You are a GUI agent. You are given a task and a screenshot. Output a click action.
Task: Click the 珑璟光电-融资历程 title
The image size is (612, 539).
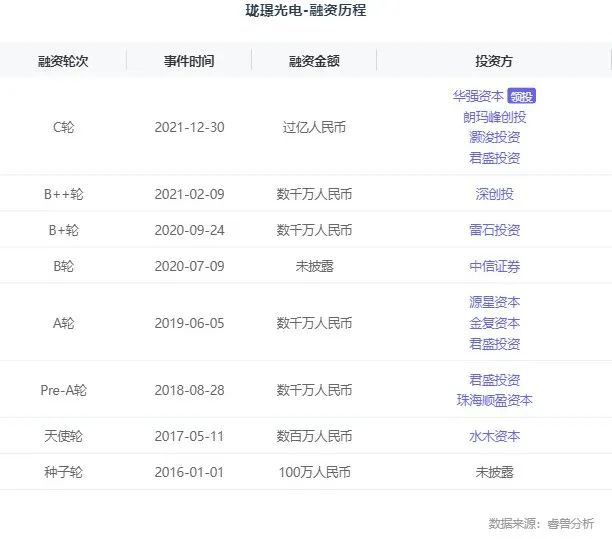[305, 12]
